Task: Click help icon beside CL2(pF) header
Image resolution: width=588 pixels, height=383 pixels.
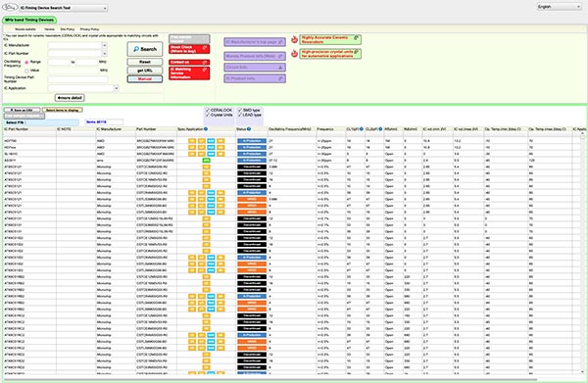Action: (x=380, y=129)
